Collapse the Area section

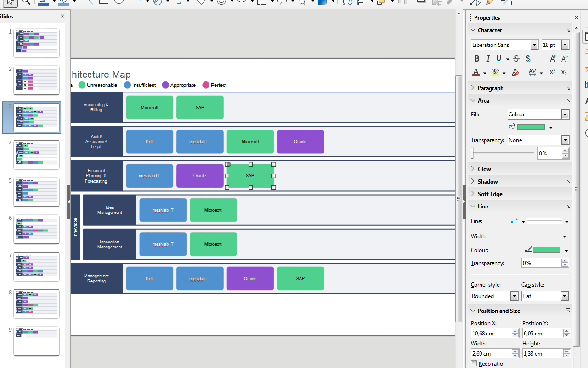click(473, 100)
